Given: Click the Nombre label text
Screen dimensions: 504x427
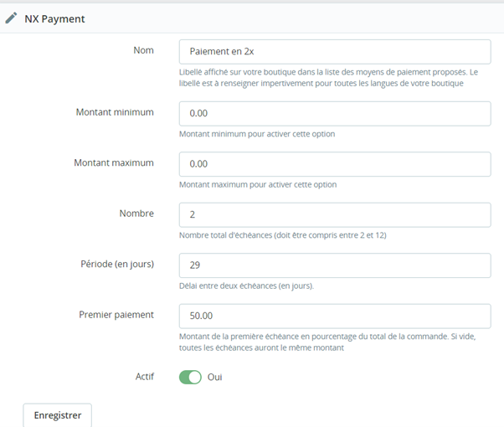Looking at the screenshot, I should [x=136, y=213].
